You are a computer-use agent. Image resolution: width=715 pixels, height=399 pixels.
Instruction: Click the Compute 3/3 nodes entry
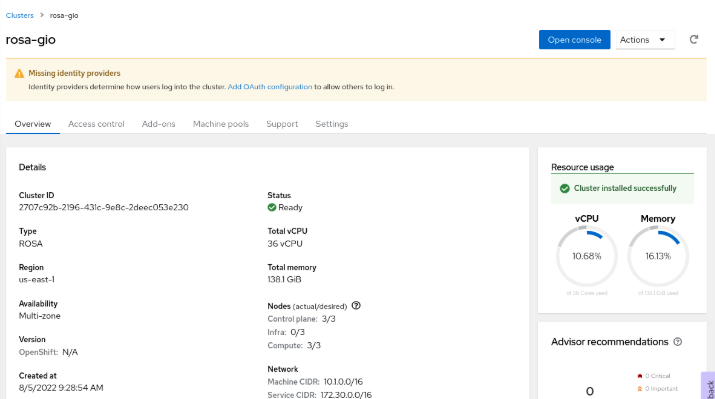[x=294, y=345]
